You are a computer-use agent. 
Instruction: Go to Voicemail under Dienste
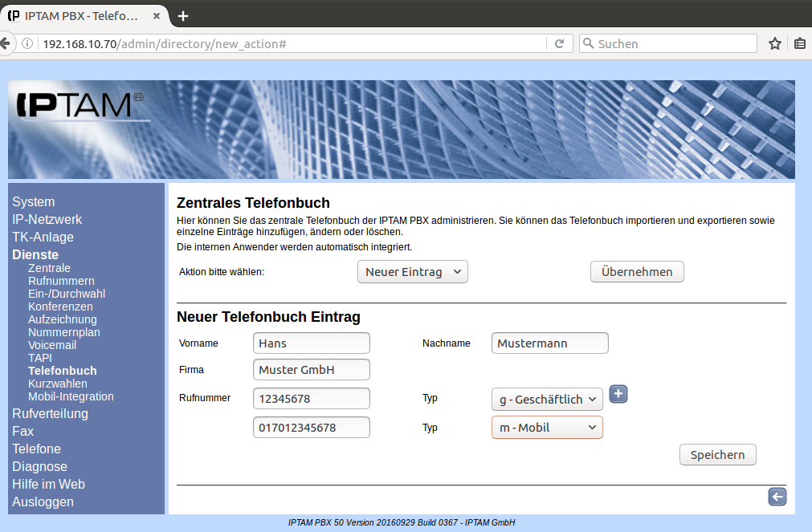point(52,345)
